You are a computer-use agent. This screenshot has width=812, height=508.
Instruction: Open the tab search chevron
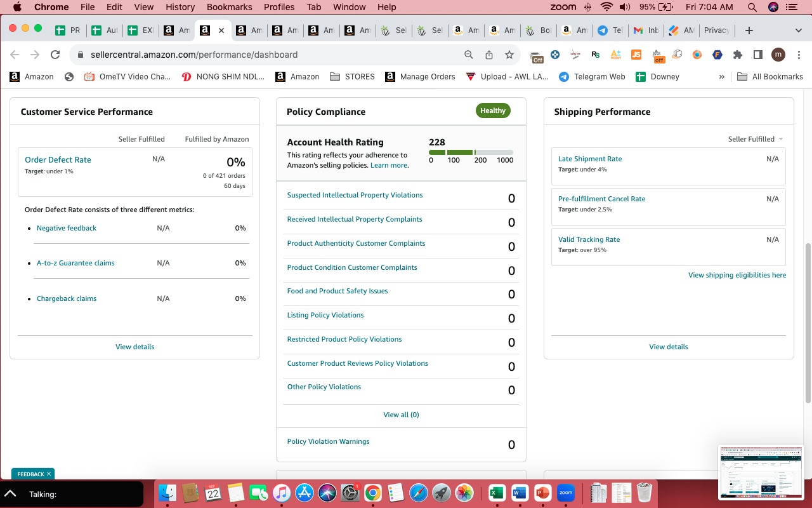[x=798, y=30]
